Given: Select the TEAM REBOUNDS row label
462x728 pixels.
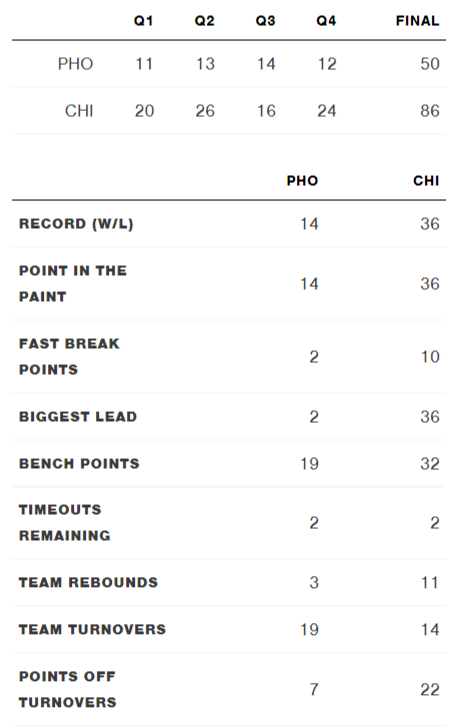Looking at the screenshot, I should [x=88, y=582].
